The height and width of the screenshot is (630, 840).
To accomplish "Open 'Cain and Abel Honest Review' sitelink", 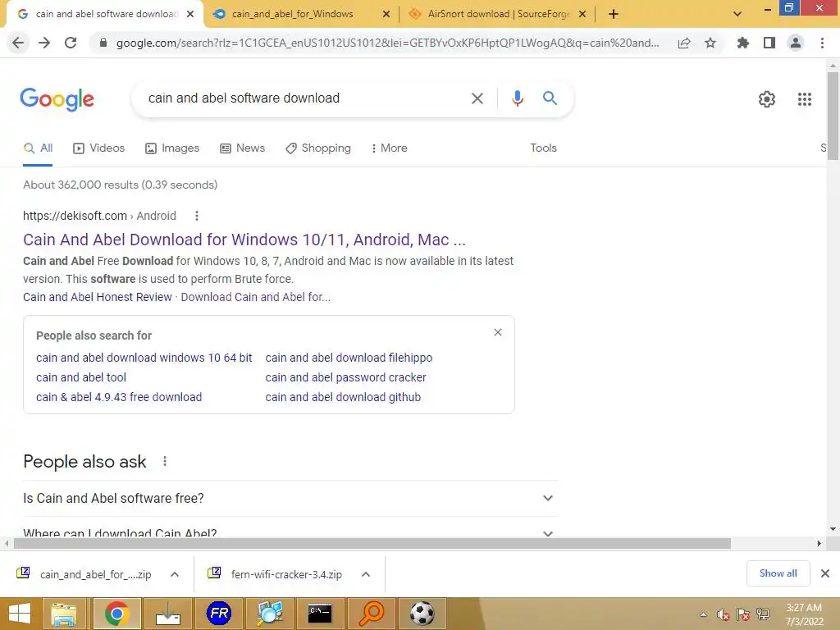I will click(98, 297).
